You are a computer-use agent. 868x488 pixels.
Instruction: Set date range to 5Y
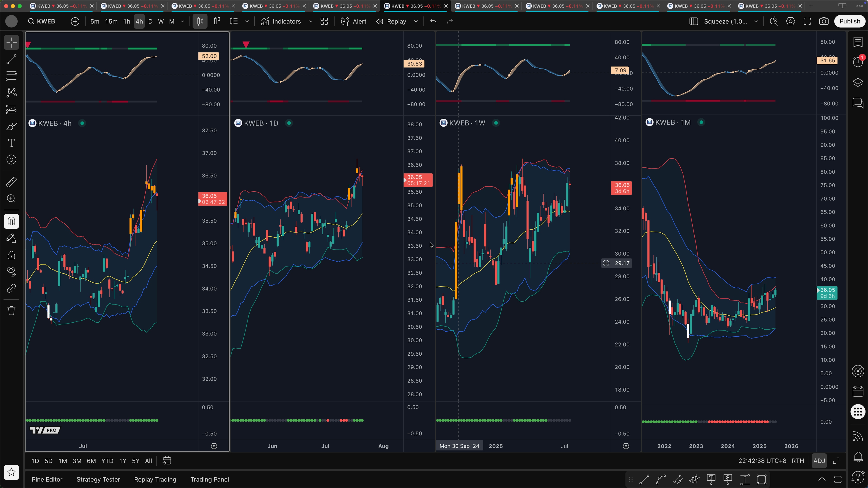[x=135, y=461]
